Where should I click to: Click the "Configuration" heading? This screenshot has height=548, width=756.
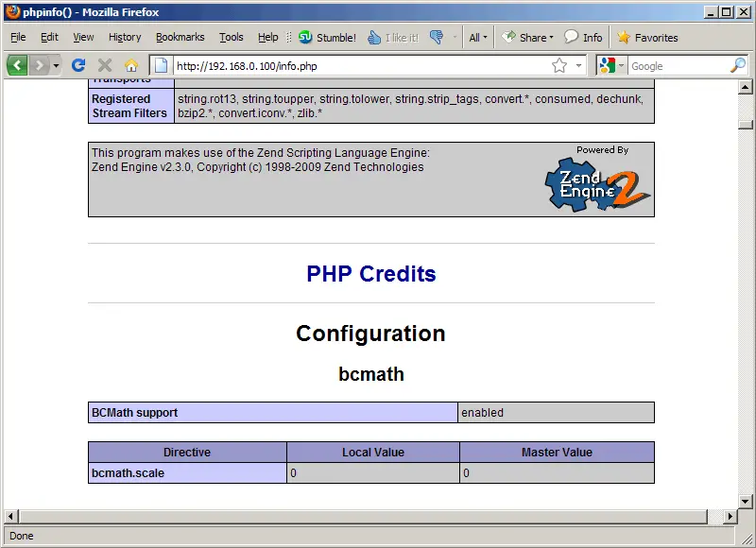(370, 334)
